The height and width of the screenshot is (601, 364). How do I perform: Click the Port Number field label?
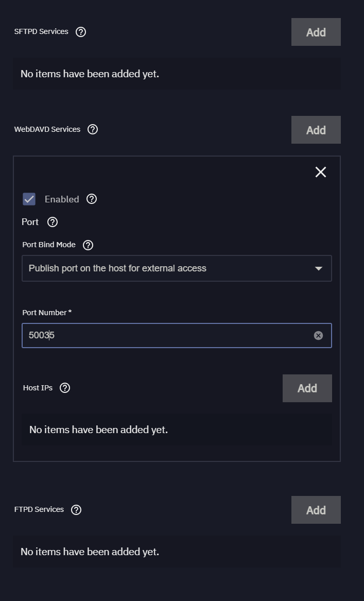pos(46,313)
